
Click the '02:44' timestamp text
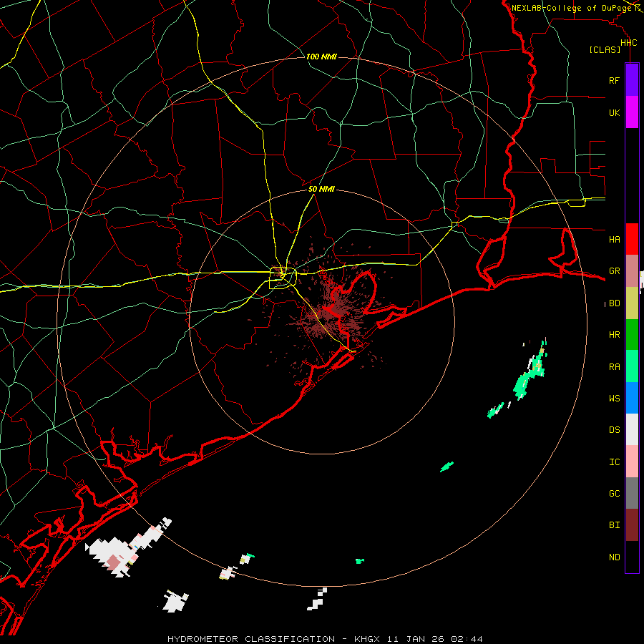467,639
